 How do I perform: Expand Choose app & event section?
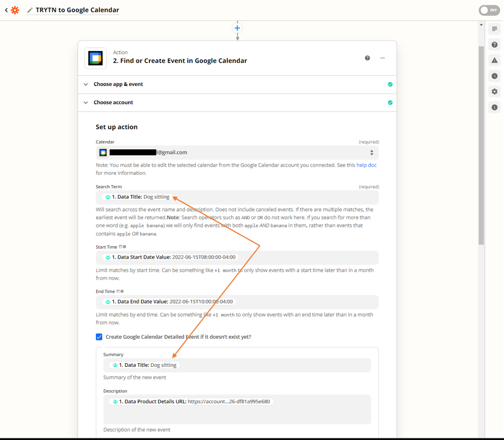(x=237, y=84)
